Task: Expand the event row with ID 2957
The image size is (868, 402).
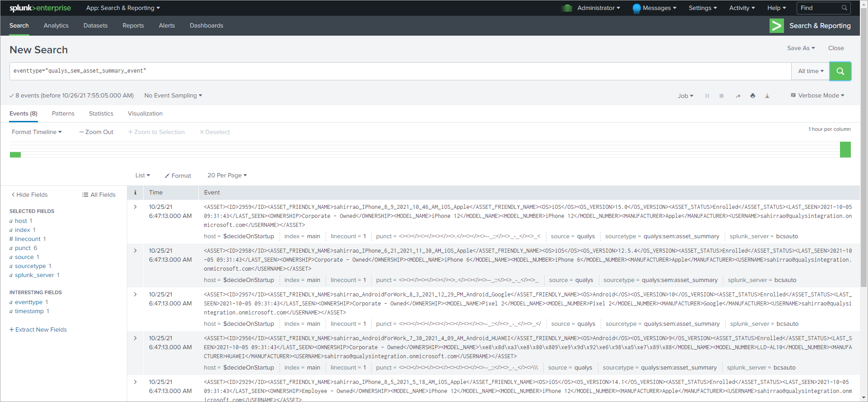Action: 135,295
